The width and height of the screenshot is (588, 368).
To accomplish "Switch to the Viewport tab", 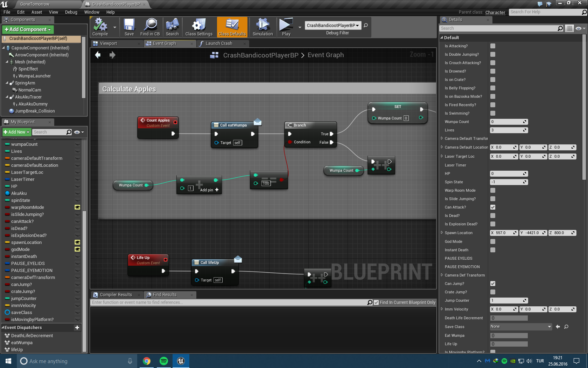I will coord(117,43).
